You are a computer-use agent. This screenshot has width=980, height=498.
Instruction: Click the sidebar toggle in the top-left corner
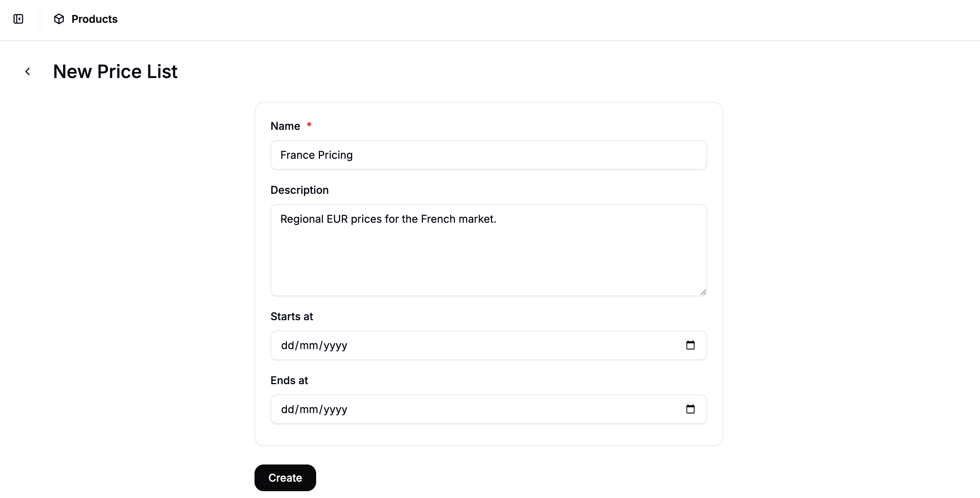coord(18,19)
